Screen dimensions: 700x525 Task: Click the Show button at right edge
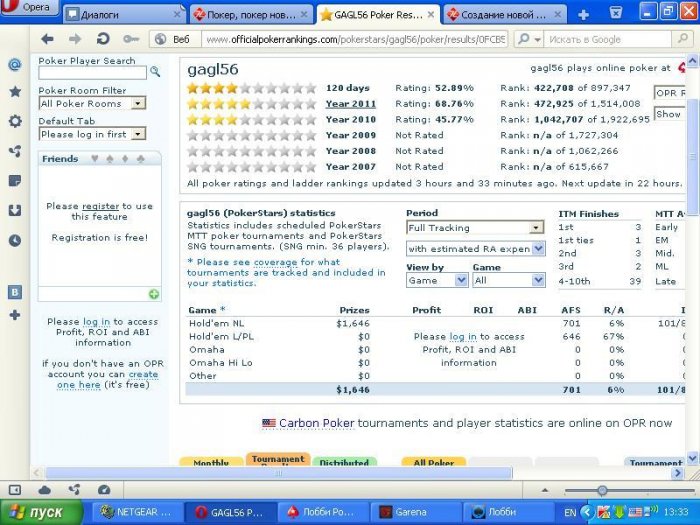669,114
